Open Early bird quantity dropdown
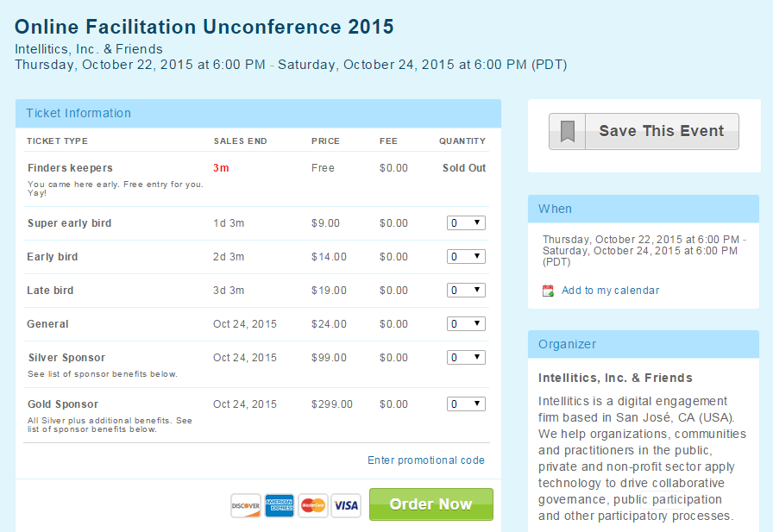 [x=466, y=257]
